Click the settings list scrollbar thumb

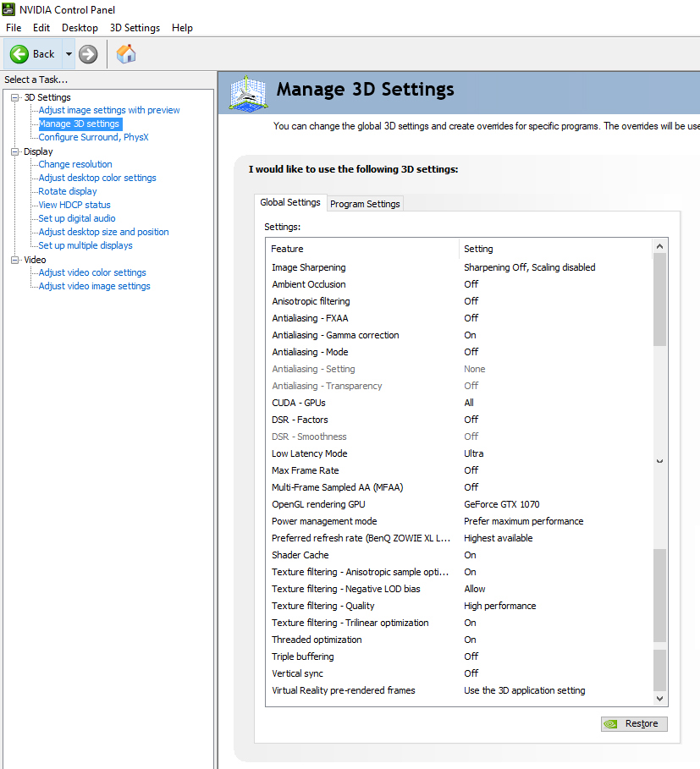(659, 299)
